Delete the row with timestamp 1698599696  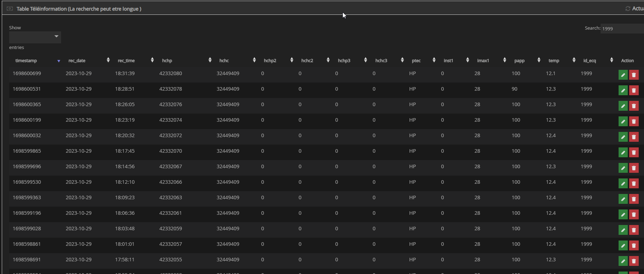tap(634, 168)
